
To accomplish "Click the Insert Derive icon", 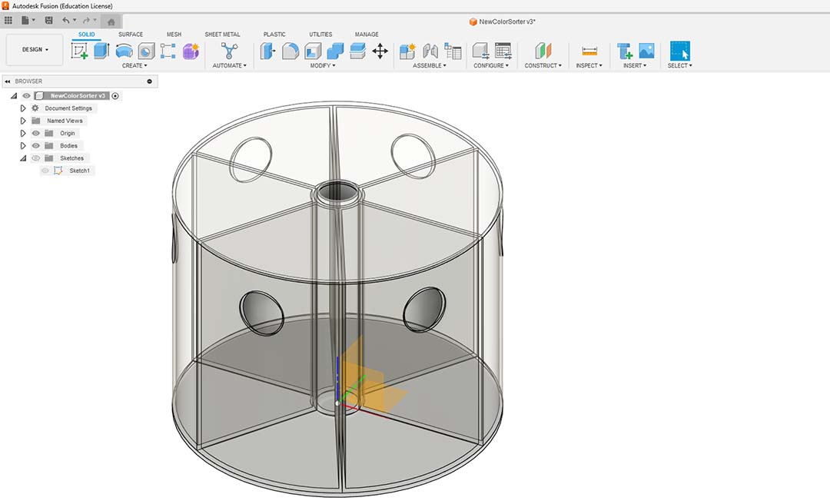I will tap(624, 51).
